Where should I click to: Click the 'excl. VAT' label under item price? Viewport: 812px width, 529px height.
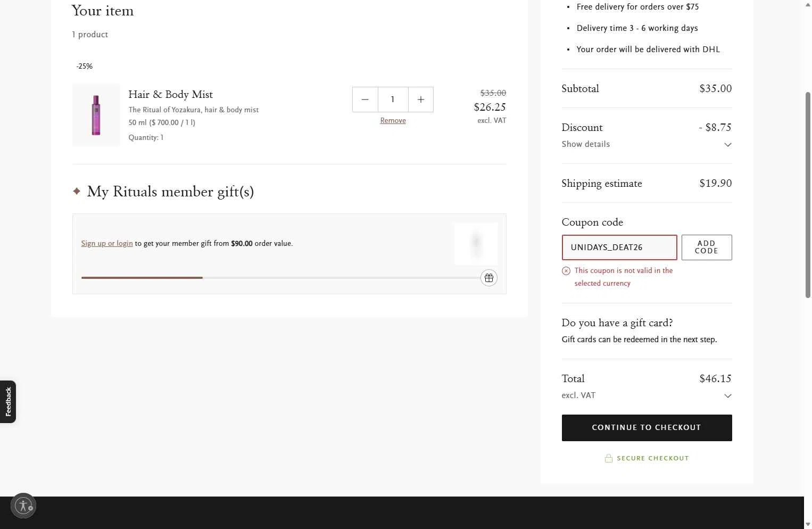[x=492, y=121]
